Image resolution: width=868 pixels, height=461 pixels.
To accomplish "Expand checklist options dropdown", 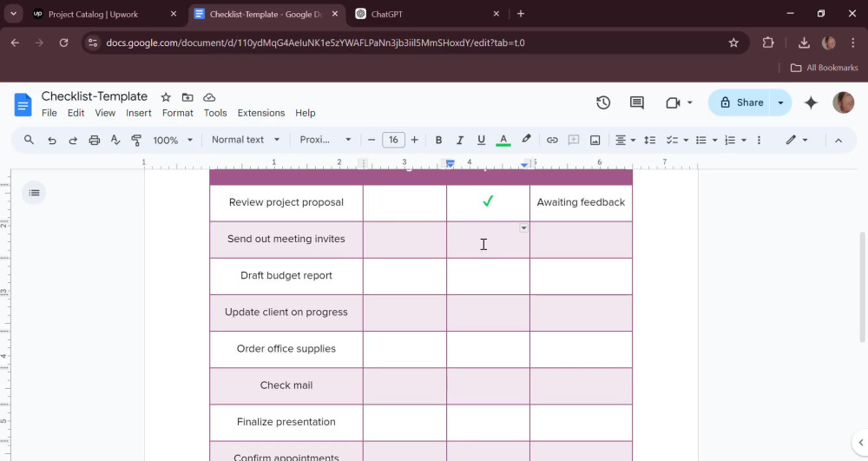I will (686, 140).
